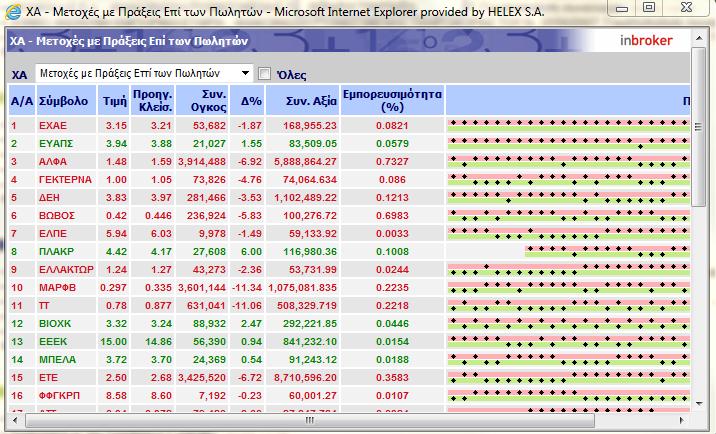This screenshot has height=434, width=716.
Task: Select the ΔΕΗ symbol
Action: point(49,197)
